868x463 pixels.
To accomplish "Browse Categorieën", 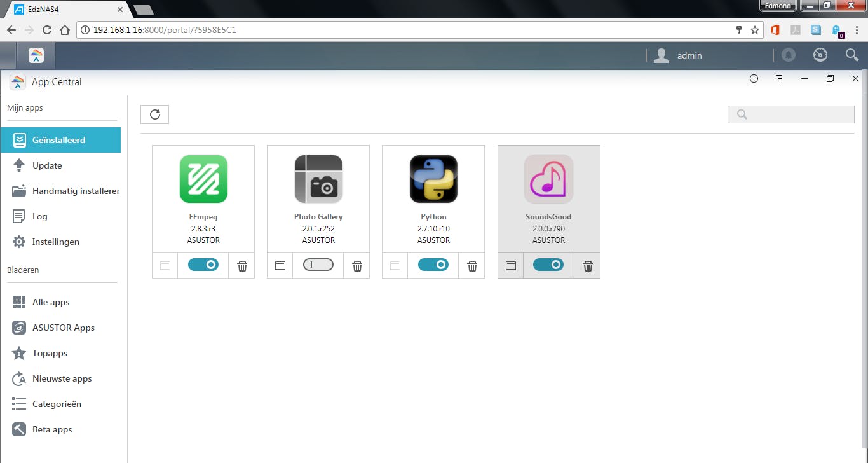I will 60,404.
